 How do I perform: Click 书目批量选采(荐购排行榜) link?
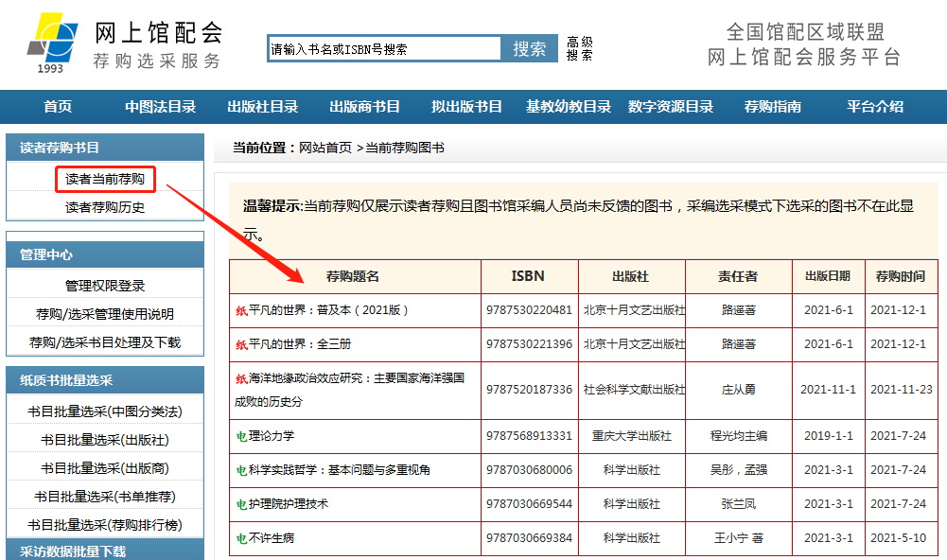105,525
